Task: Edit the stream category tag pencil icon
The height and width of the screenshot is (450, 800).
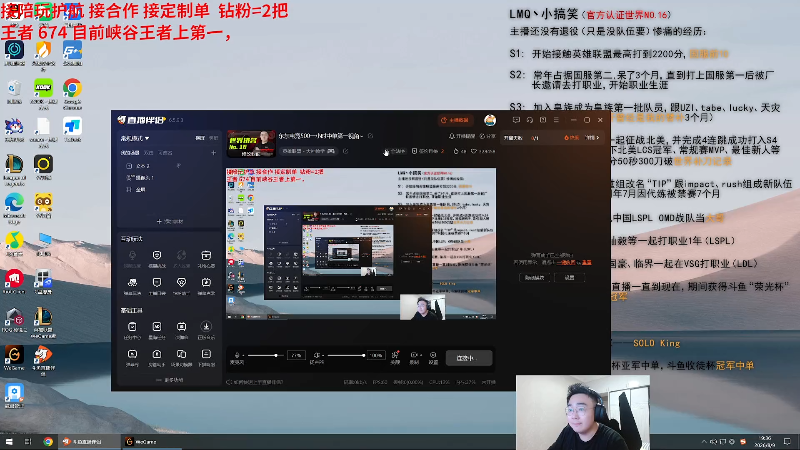Action: coord(345,151)
